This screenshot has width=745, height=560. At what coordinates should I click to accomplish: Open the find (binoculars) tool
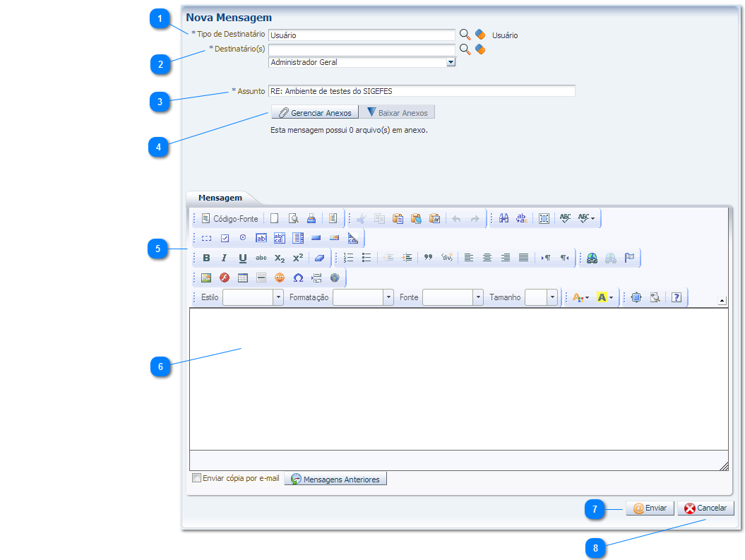[x=503, y=219]
